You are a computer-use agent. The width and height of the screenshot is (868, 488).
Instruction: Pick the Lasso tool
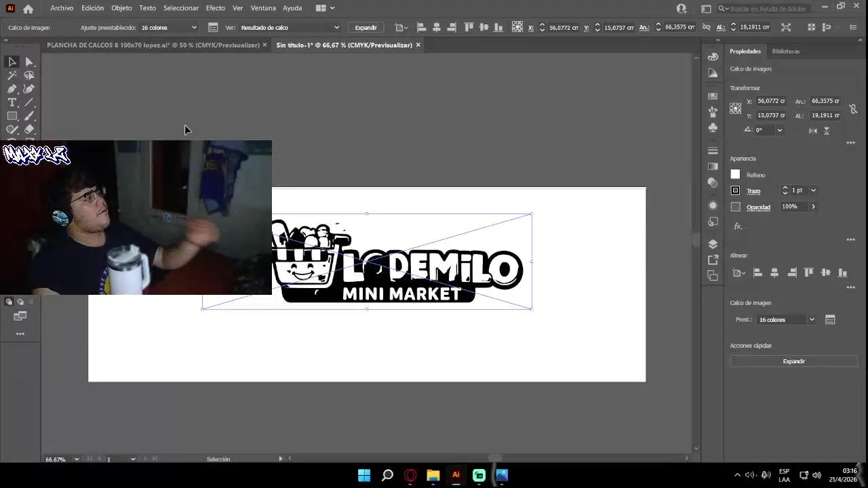pyautogui.click(x=29, y=75)
